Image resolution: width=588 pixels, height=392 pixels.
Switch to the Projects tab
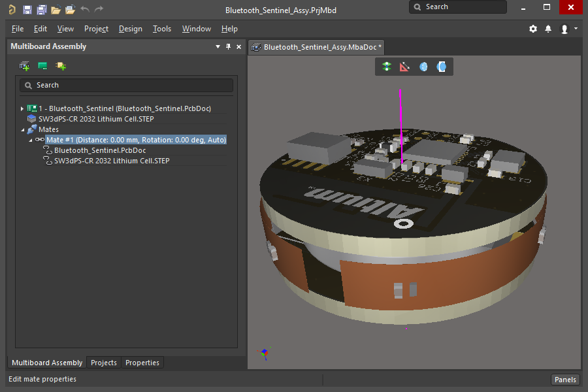pyautogui.click(x=103, y=363)
